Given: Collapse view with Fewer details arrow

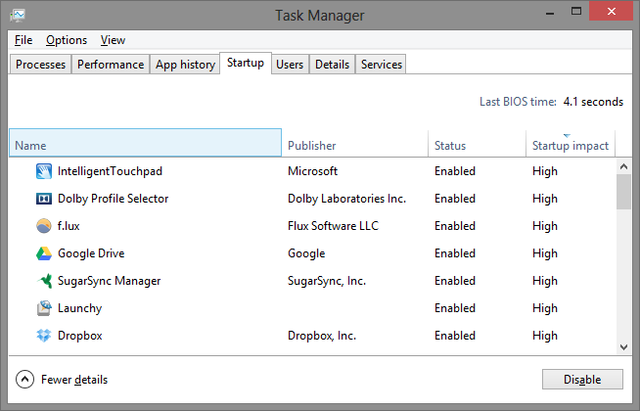Looking at the screenshot, I should [x=25, y=380].
